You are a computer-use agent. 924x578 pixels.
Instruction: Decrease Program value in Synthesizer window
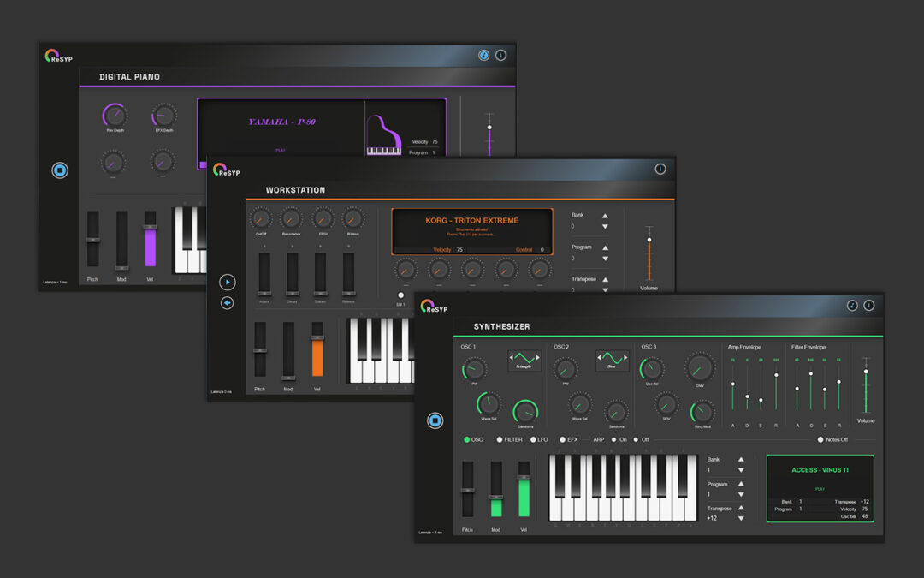pos(741,495)
